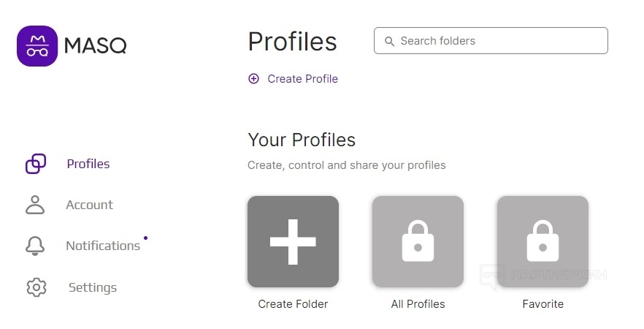Click the Create Folder label
The image size is (644, 329).
click(293, 304)
